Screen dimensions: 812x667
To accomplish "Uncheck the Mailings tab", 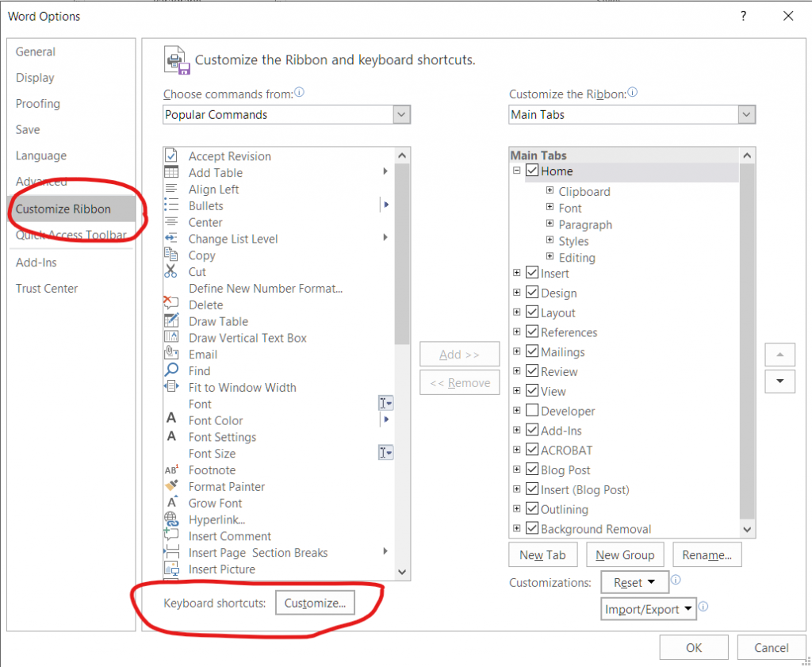I will [532, 351].
